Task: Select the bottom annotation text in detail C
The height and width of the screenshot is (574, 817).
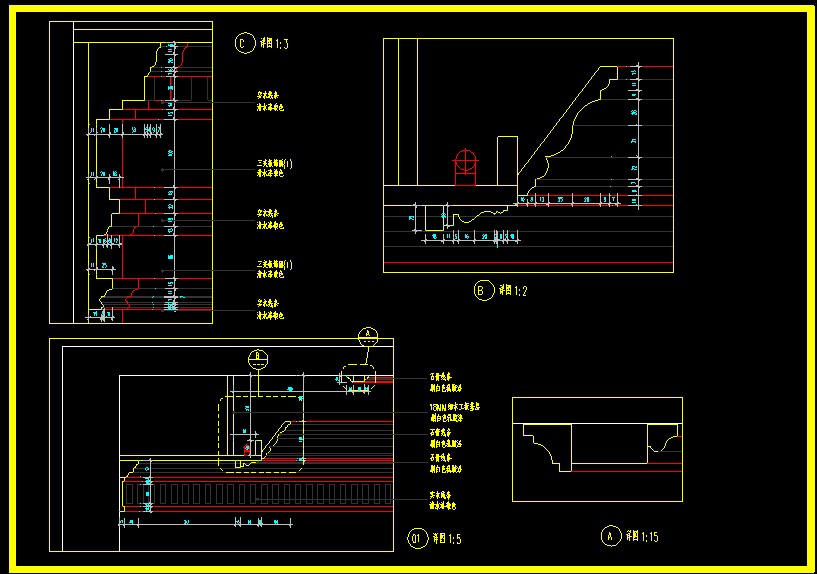Action: pos(270,309)
